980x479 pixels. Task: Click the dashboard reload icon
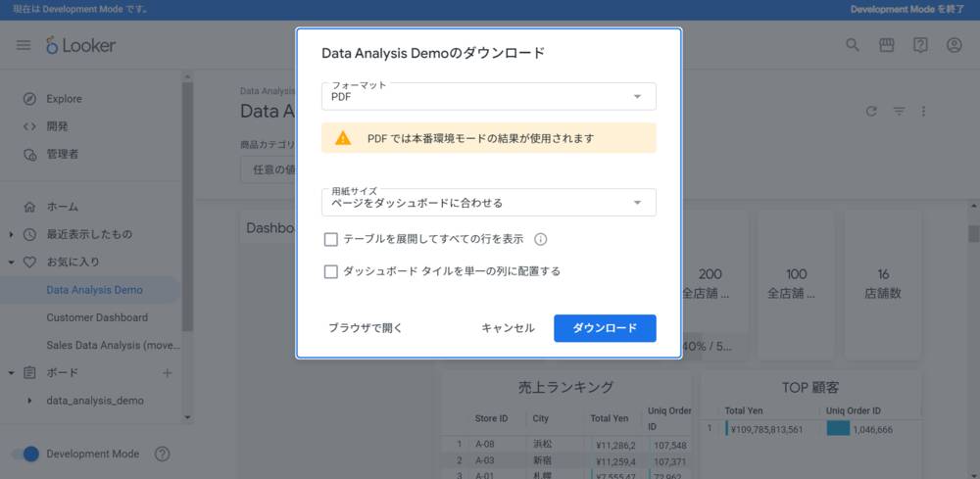(871, 111)
